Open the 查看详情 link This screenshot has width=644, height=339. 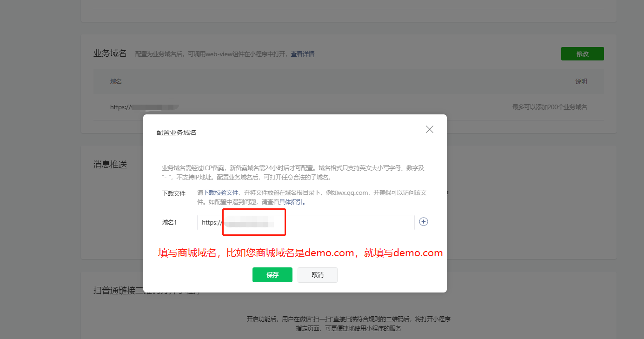coord(302,54)
